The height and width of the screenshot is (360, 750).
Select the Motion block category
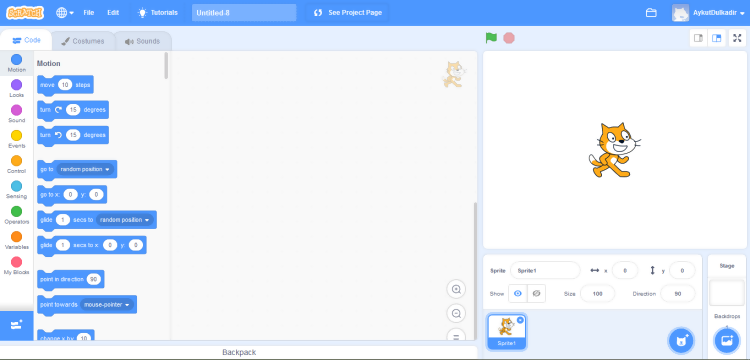pyautogui.click(x=16, y=63)
